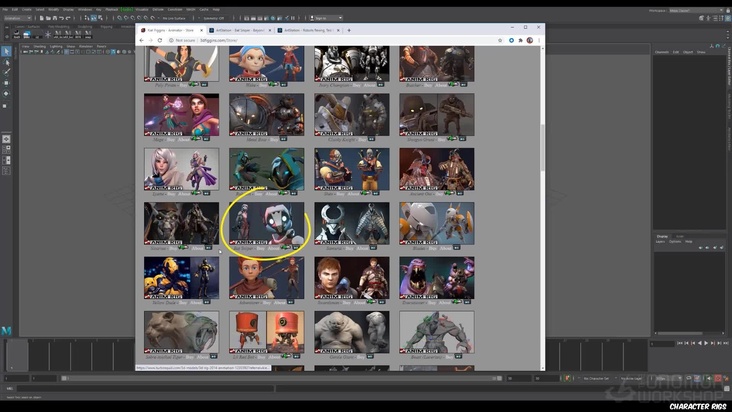The width and height of the screenshot is (732, 412).
Task: Click the browser back arrow
Action: (142, 40)
